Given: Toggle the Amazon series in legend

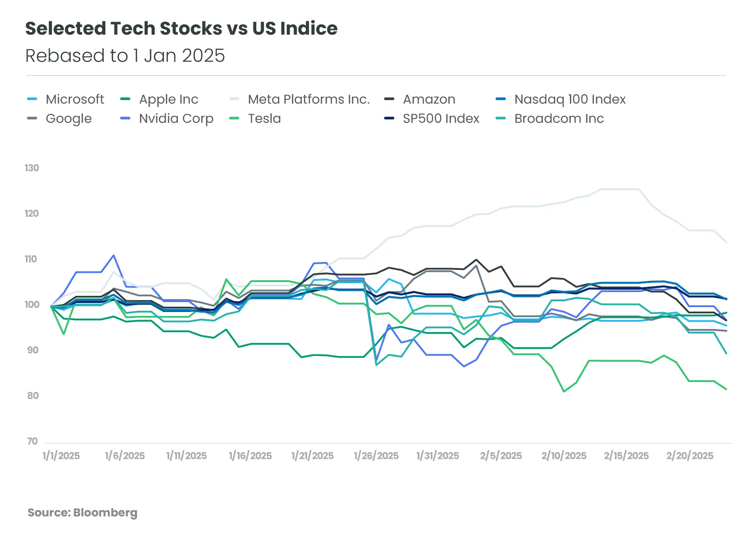Looking at the screenshot, I should tap(429, 99).
